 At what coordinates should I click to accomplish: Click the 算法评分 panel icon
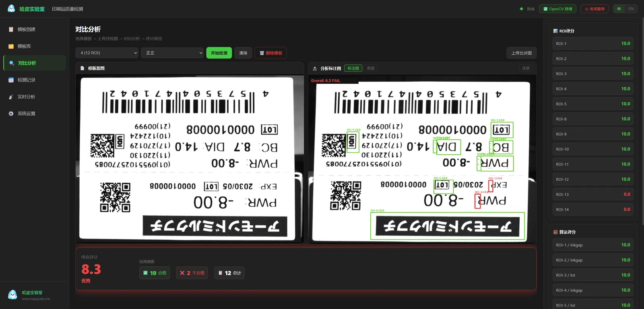coord(555,232)
